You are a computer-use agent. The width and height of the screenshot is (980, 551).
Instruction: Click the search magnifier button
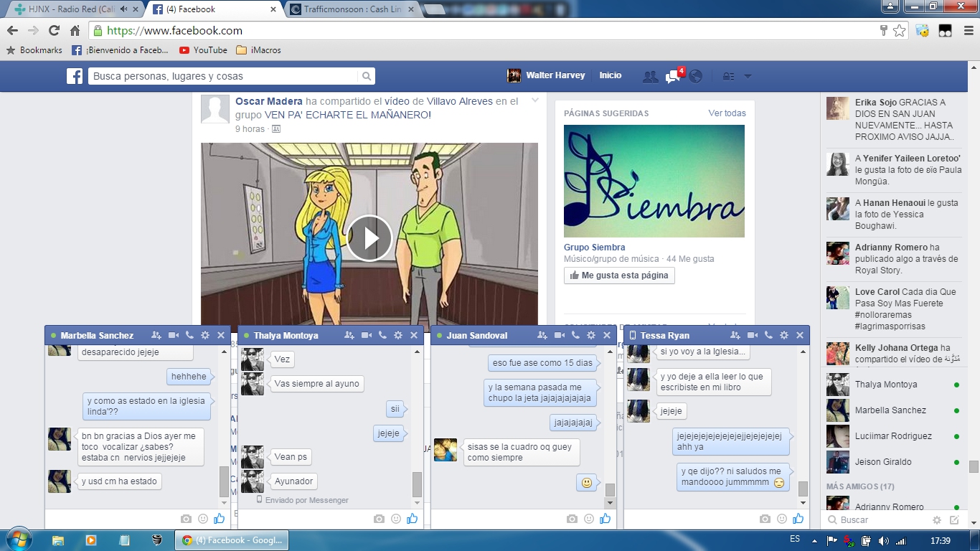[366, 76]
